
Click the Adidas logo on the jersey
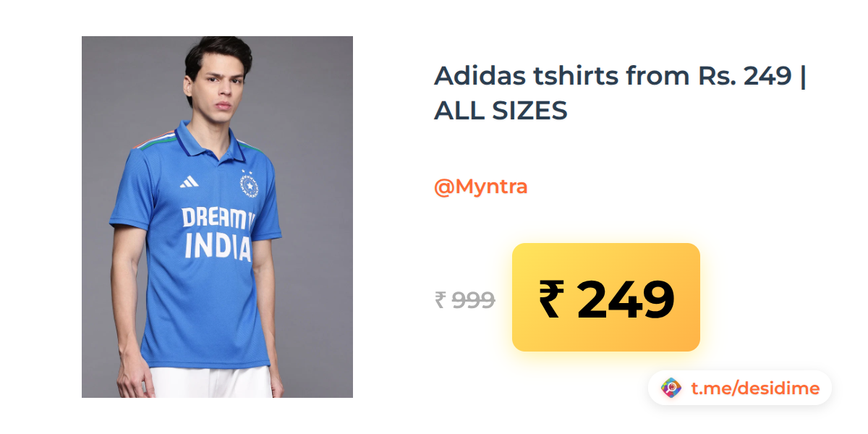[189, 182]
